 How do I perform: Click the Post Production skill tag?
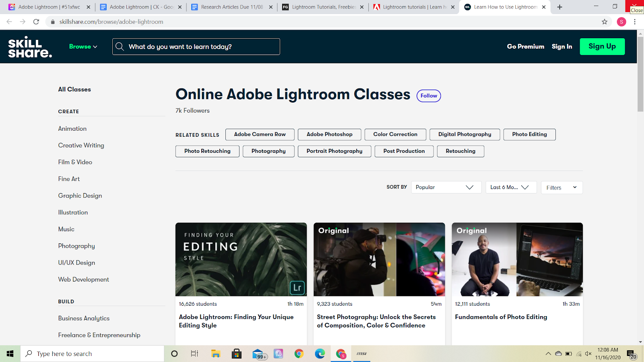point(404,151)
